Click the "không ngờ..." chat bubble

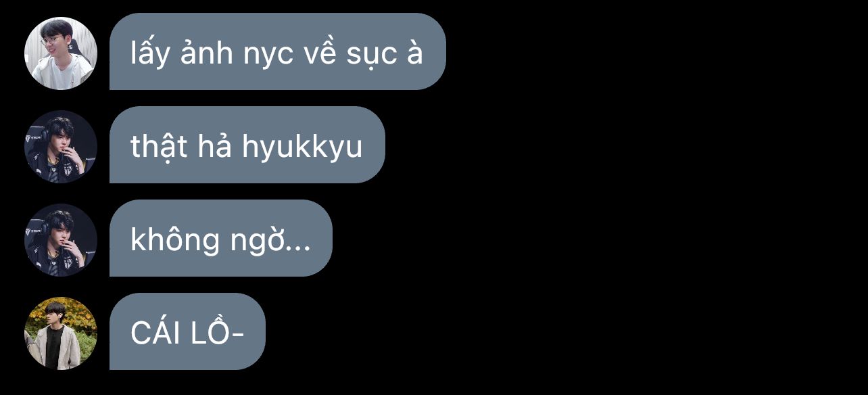click(x=221, y=238)
